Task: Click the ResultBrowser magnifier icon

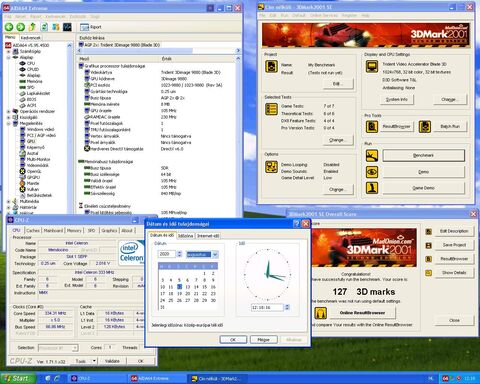Action: (372, 127)
